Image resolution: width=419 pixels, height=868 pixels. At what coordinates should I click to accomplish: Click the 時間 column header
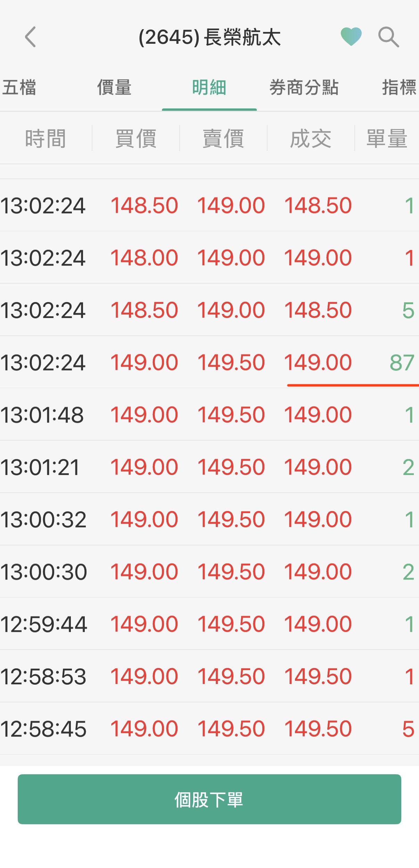(x=46, y=139)
